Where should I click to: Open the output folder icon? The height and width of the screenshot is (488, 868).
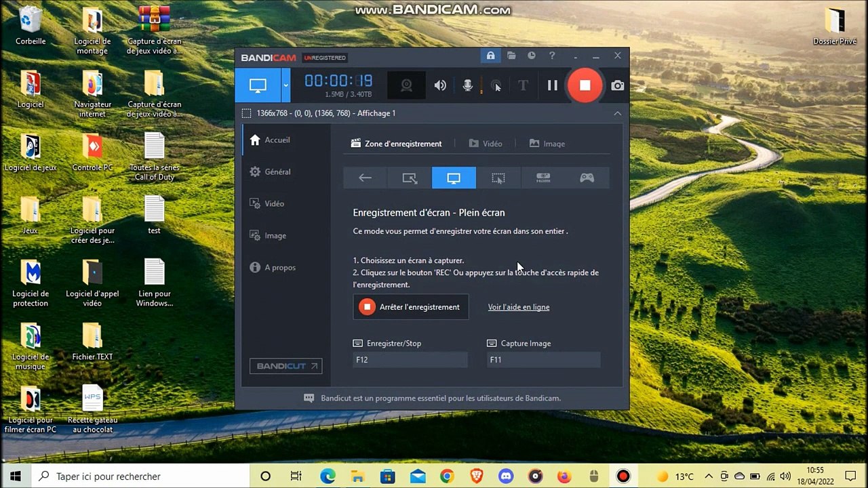511,56
